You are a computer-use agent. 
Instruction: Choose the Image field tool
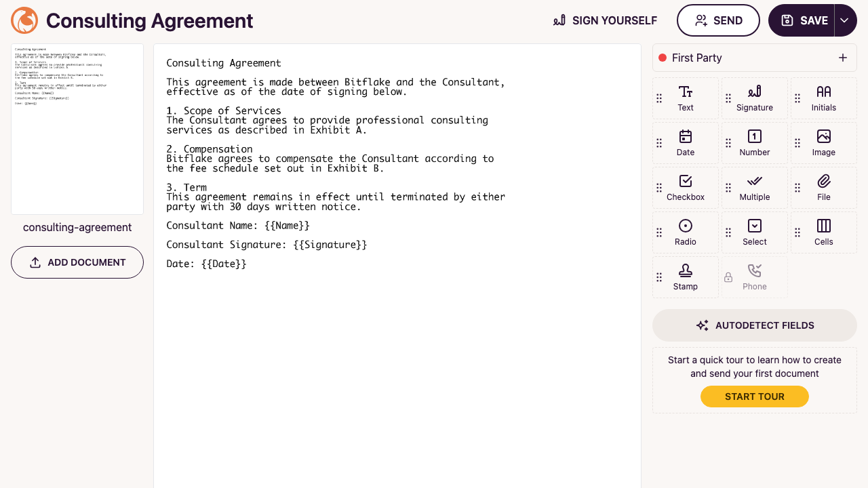[x=824, y=143]
